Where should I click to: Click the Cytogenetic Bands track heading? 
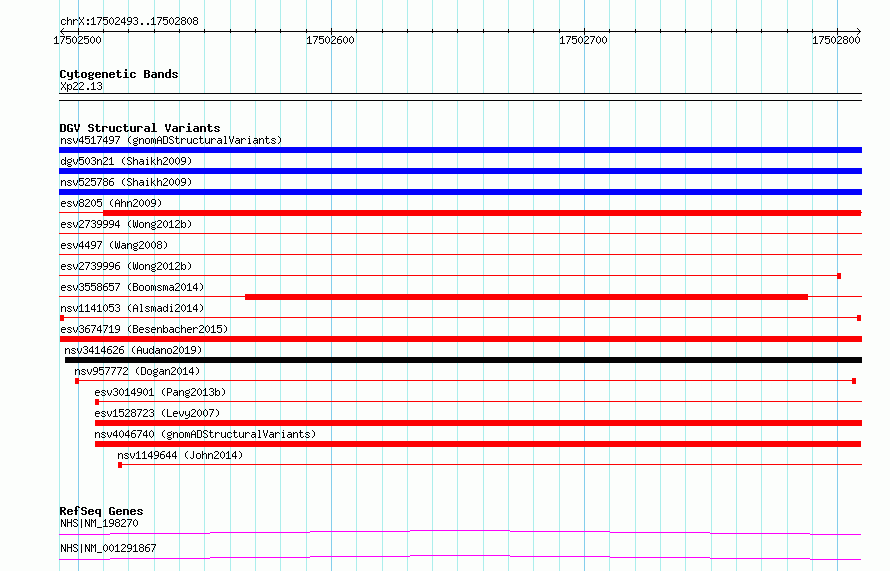pos(119,74)
